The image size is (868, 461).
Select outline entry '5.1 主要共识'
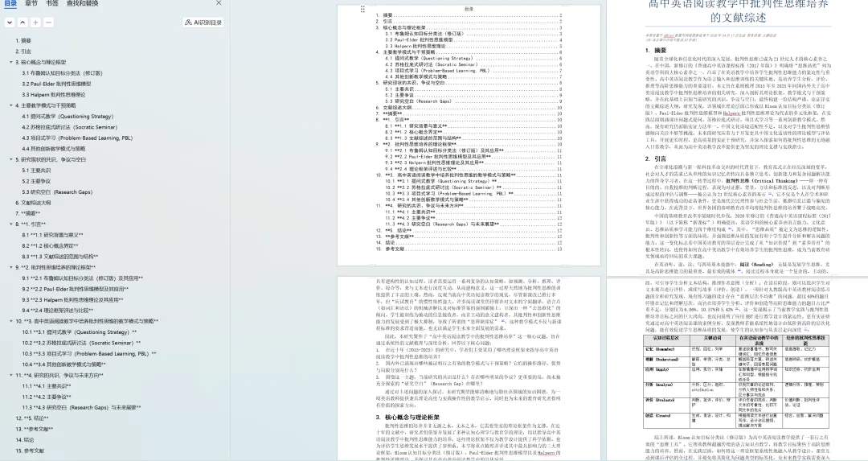click(x=36, y=170)
